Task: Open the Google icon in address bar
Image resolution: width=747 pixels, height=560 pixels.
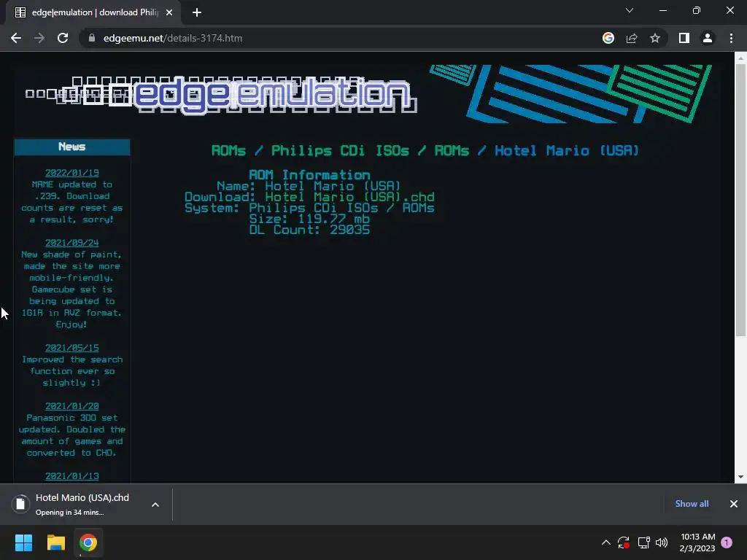Action: tap(608, 38)
